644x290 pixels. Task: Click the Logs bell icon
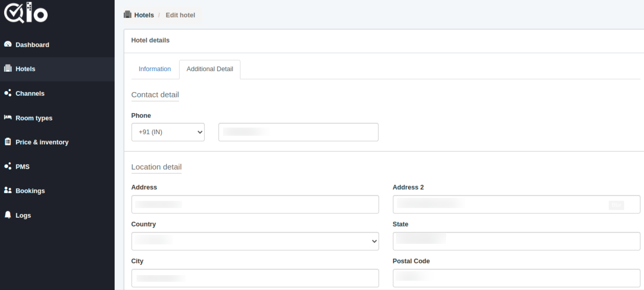tap(8, 215)
